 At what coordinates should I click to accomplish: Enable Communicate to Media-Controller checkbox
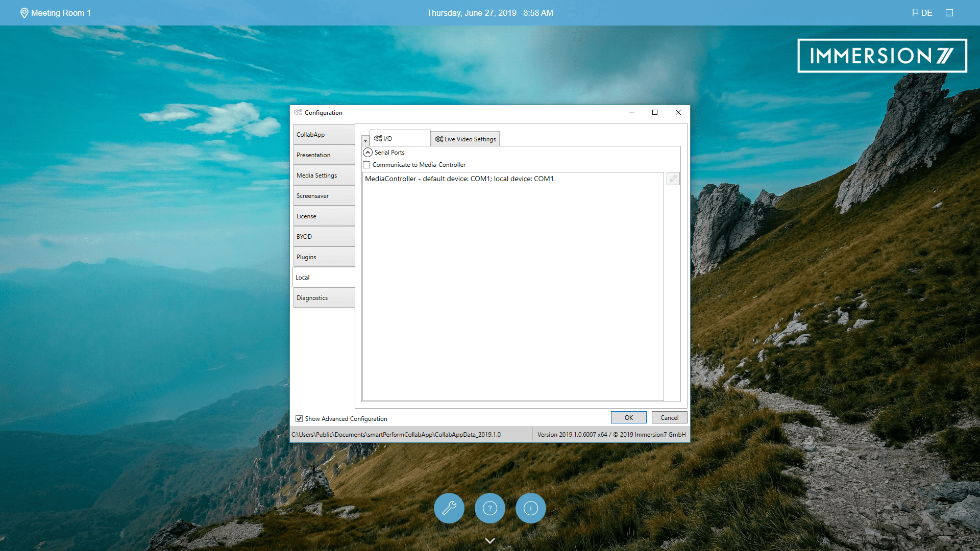(366, 165)
